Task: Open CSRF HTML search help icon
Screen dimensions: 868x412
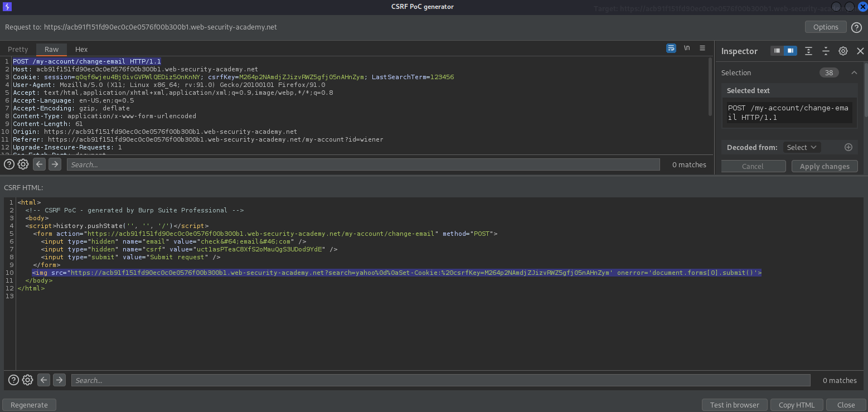Action: (13, 380)
